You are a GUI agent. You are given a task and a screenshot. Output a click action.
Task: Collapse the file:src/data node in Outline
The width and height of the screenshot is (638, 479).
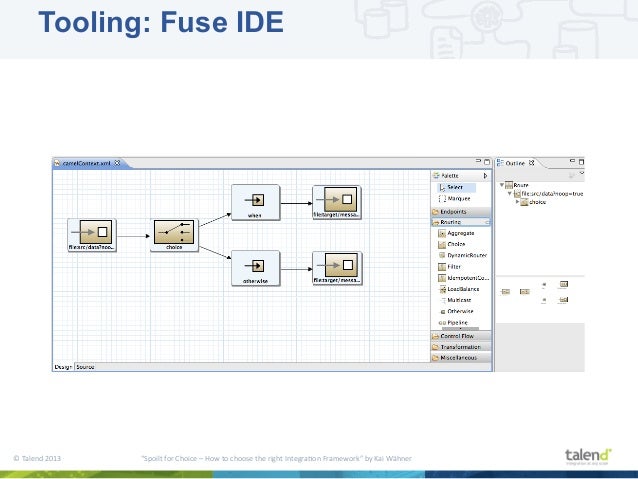(x=509, y=194)
